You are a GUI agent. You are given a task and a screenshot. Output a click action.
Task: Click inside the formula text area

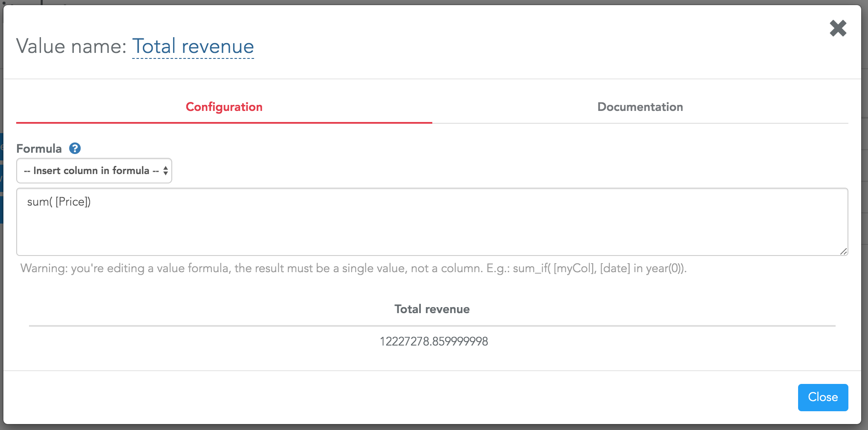pyautogui.click(x=432, y=222)
